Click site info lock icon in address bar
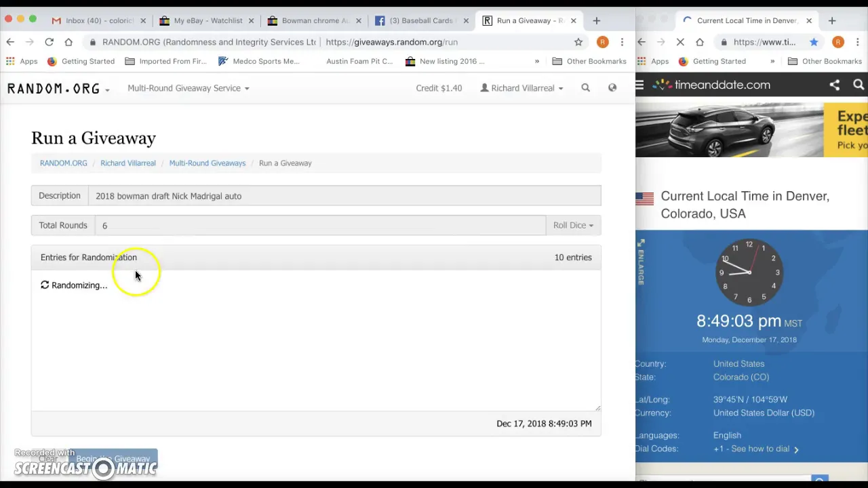Viewport: 868px width, 488px height. click(93, 42)
